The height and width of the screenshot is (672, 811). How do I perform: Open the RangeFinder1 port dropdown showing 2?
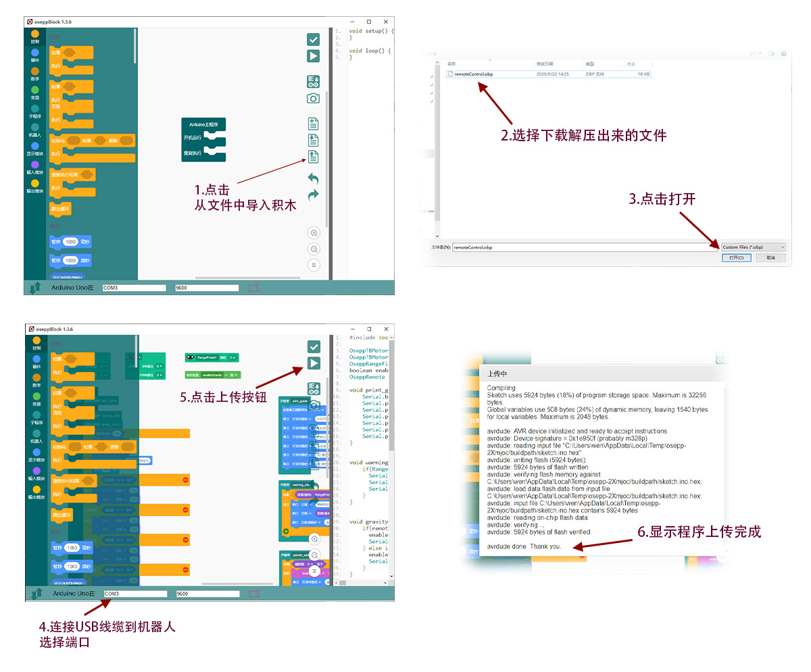coord(232,357)
